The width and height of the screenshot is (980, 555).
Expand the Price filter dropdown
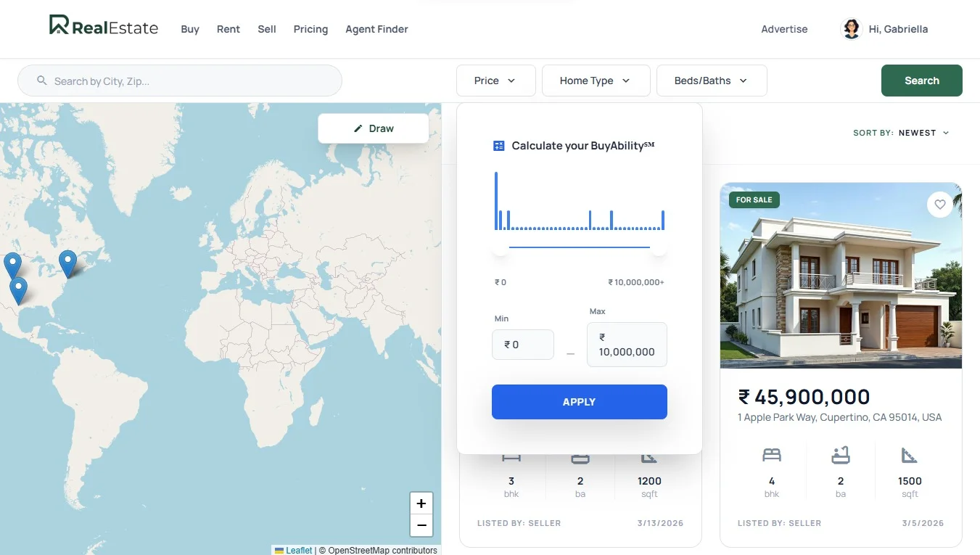tap(495, 81)
